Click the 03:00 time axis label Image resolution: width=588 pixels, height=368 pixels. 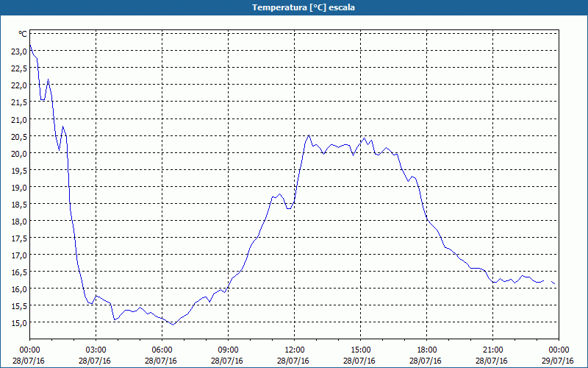pos(96,350)
